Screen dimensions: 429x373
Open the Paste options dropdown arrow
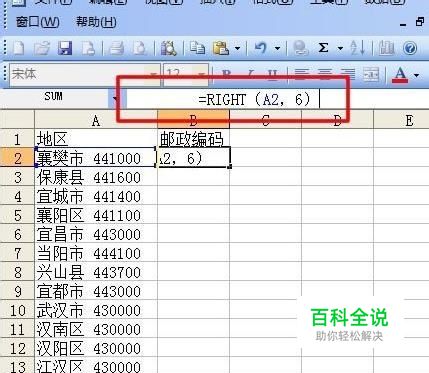pos(237,49)
